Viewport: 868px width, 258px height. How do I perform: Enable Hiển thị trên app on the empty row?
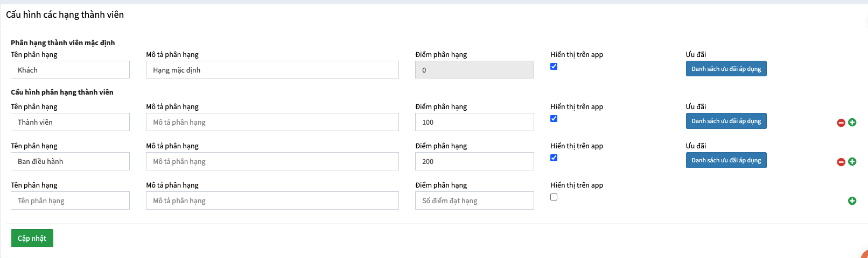pyautogui.click(x=554, y=197)
